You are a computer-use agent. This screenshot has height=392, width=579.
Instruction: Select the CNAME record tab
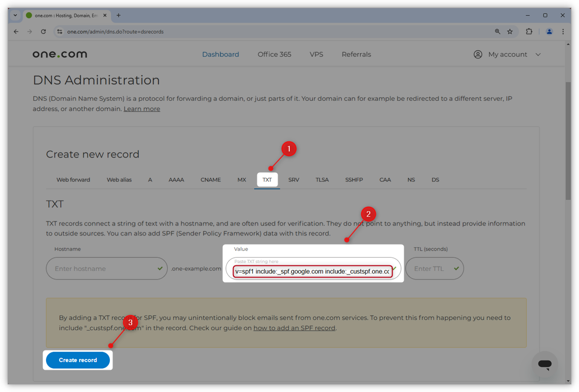(210, 179)
